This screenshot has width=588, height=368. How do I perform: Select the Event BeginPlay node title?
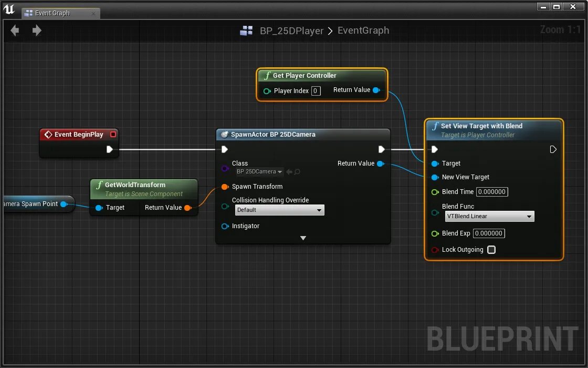[x=79, y=135]
